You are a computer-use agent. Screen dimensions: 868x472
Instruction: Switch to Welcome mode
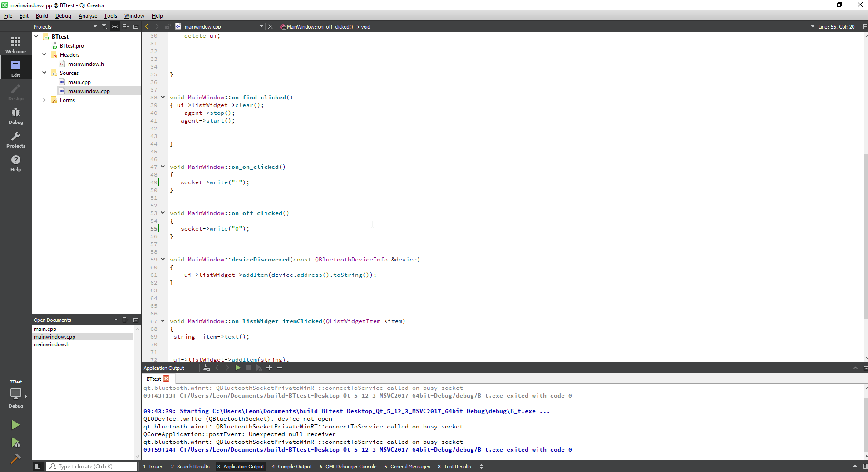[x=16, y=45]
